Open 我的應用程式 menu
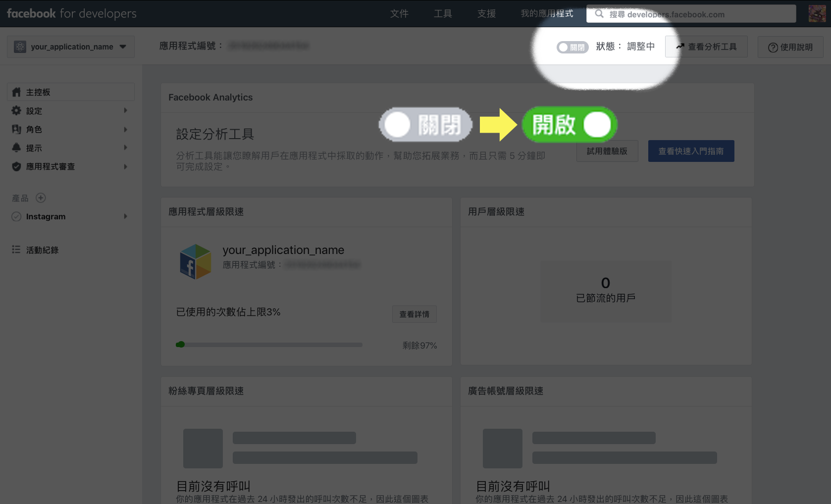831x504 pixels. click(x=547, y=14)
